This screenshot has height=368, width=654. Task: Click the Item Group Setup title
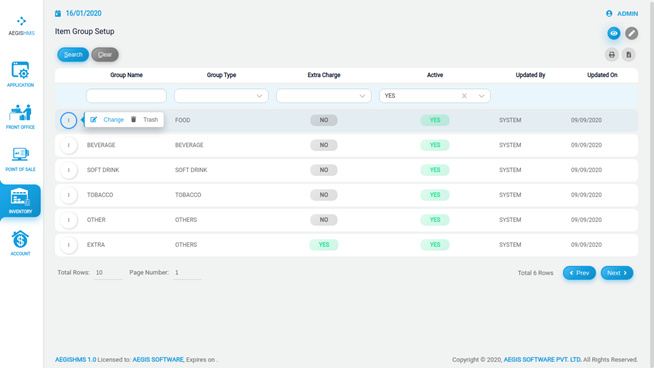coord(85,31)
